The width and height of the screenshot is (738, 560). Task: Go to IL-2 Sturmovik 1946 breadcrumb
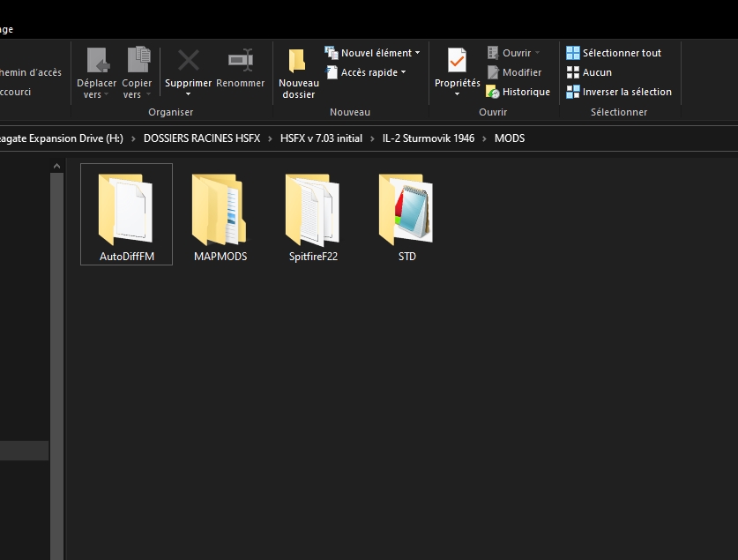click(x=429, y=138)
